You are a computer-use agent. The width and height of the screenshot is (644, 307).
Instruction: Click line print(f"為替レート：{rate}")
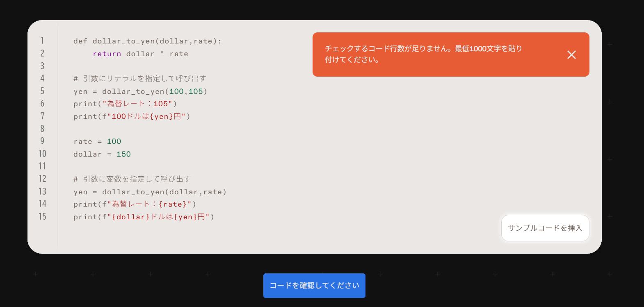pyautogui.click(x=135, y=204)
